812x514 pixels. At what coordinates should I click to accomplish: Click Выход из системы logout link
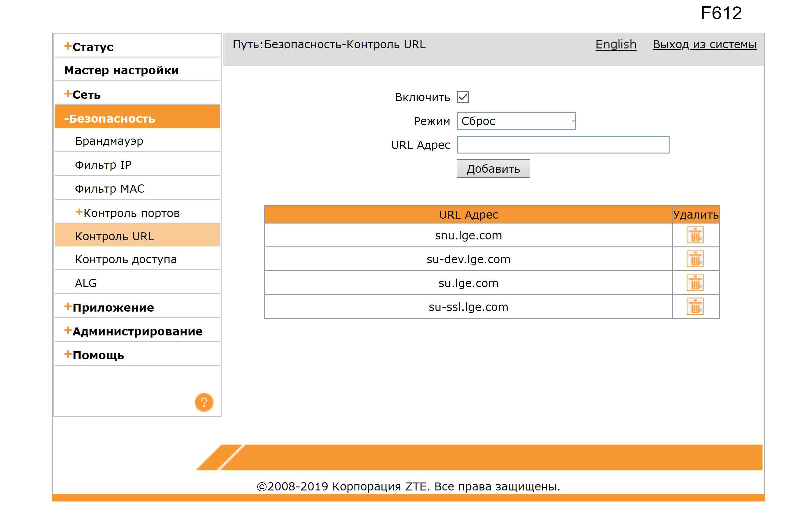point(704,45)
